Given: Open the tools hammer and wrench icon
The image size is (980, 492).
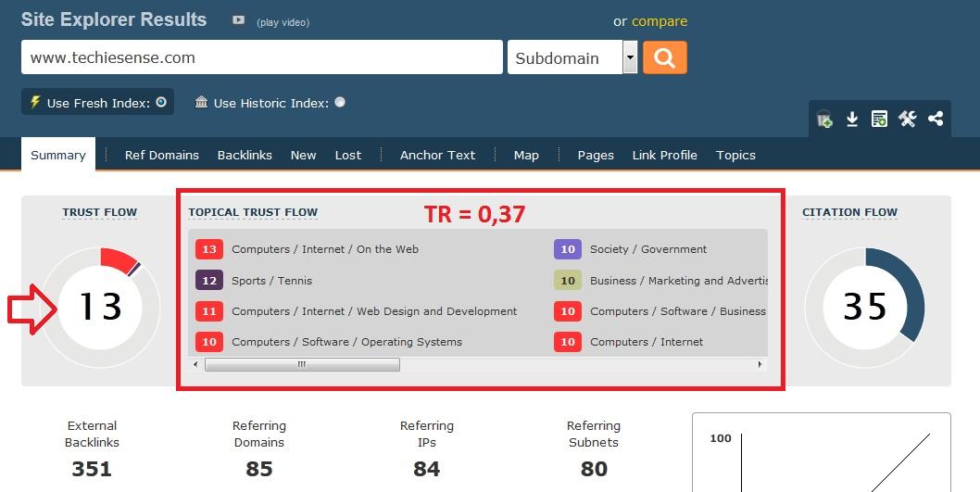Looking at the screenshot, I should pyautogui.click(x=907, y=120).
